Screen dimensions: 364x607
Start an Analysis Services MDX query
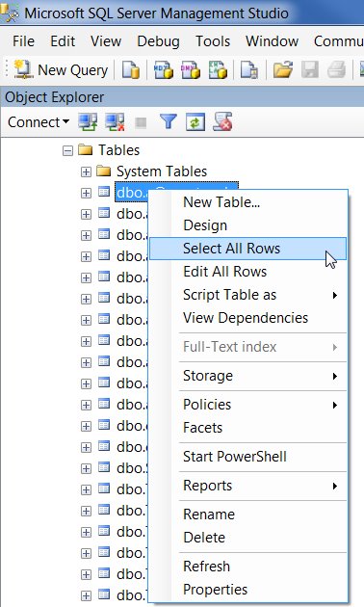[x=164, y=70]
